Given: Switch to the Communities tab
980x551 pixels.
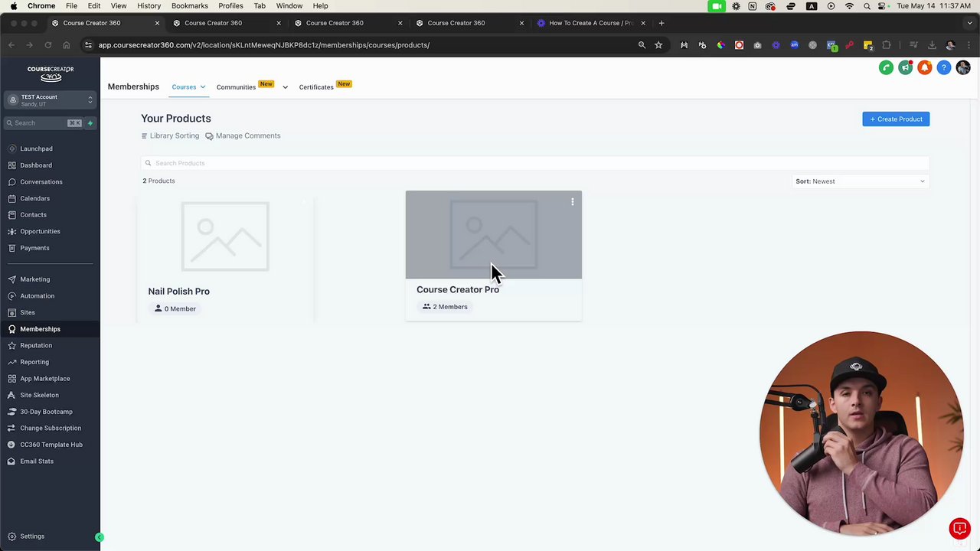Looking at the screenshot, I should tap(236, 87).
